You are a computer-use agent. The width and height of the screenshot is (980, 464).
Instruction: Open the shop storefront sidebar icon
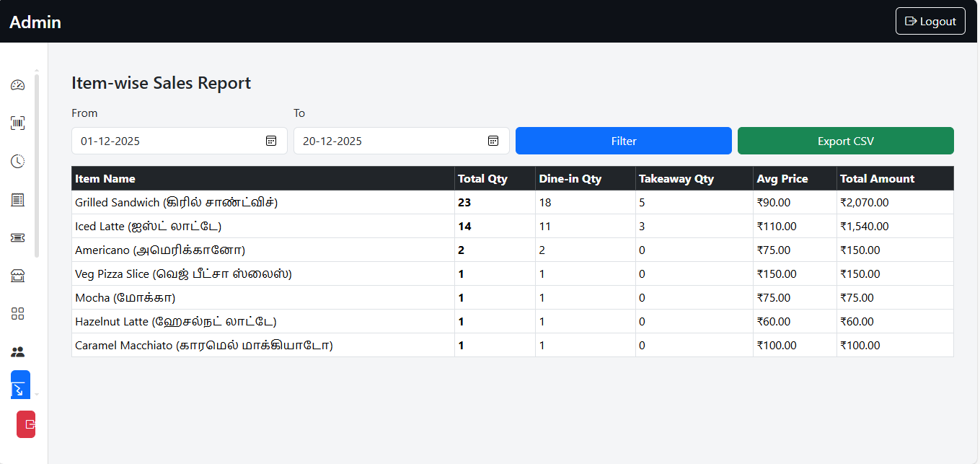[x=18, y=276]
